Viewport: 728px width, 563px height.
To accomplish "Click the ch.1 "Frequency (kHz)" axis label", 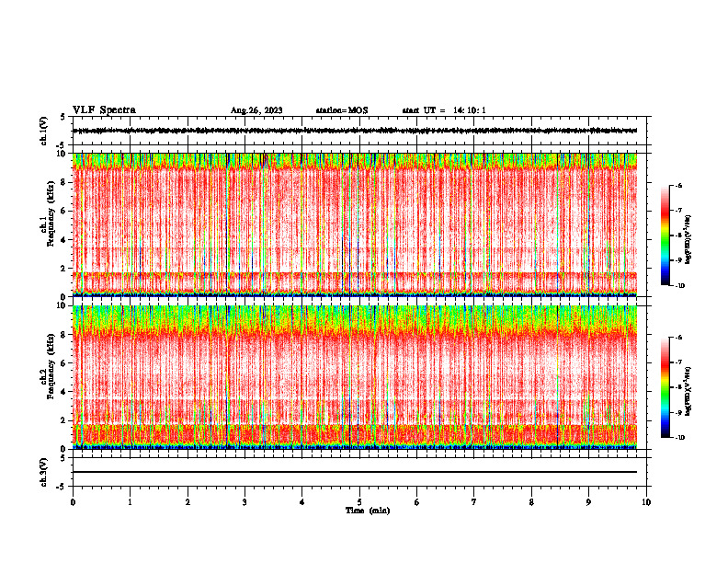I will click(x=51, y=214).
